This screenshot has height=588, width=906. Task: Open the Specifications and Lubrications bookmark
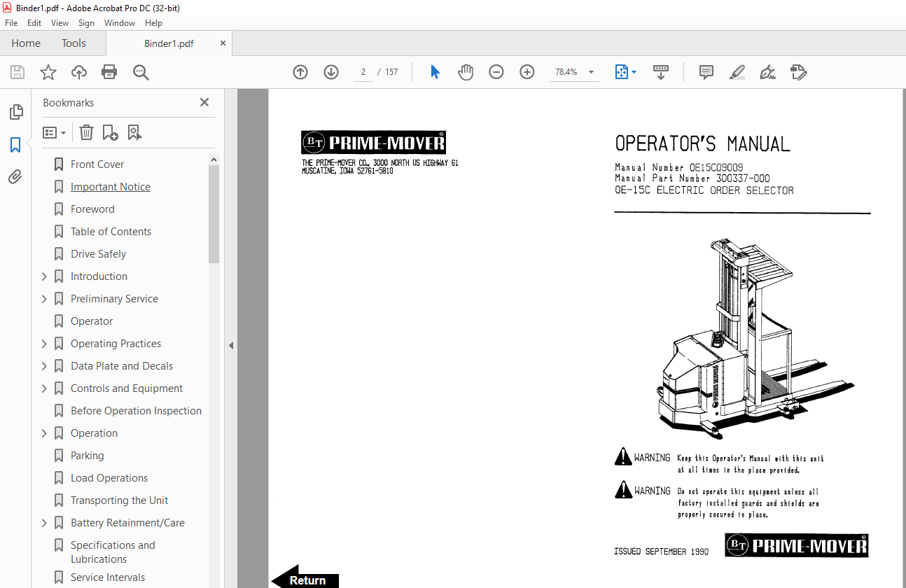tap(113, 552)
